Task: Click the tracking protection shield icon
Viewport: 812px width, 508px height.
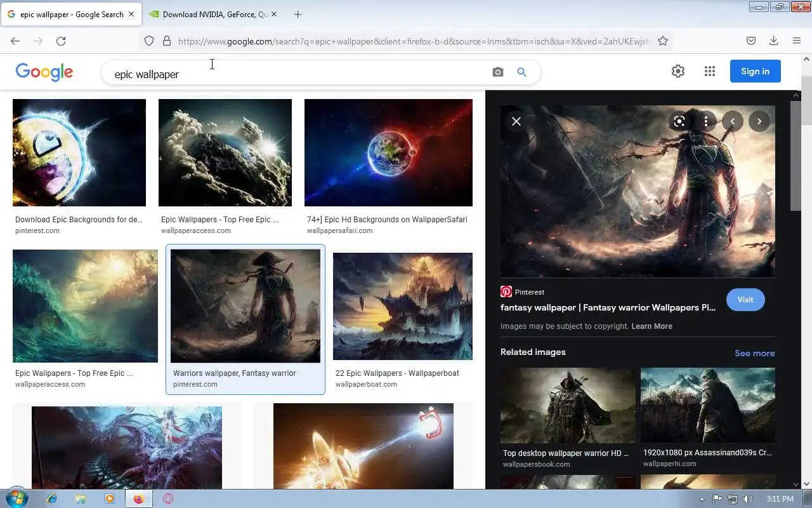Action: click(x=149, y=41)
